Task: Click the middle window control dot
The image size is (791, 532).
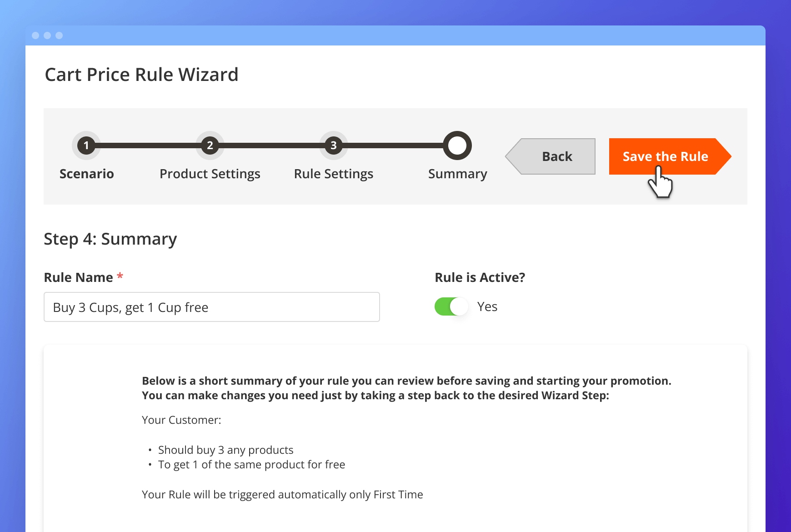Action: pyautogui.click(x=47, y=35)
